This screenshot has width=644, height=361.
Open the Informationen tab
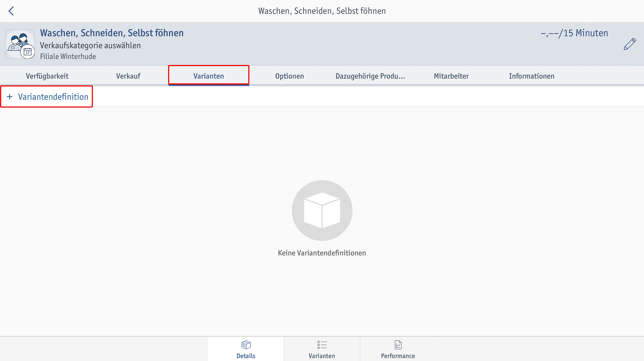tap(532, 76)
